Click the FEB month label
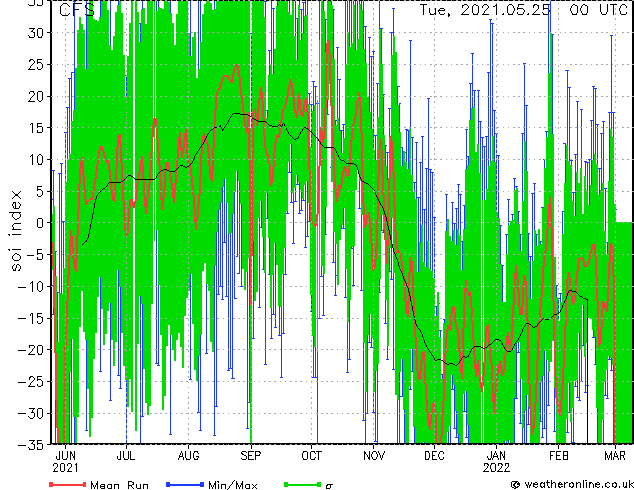 coord(559,456)
